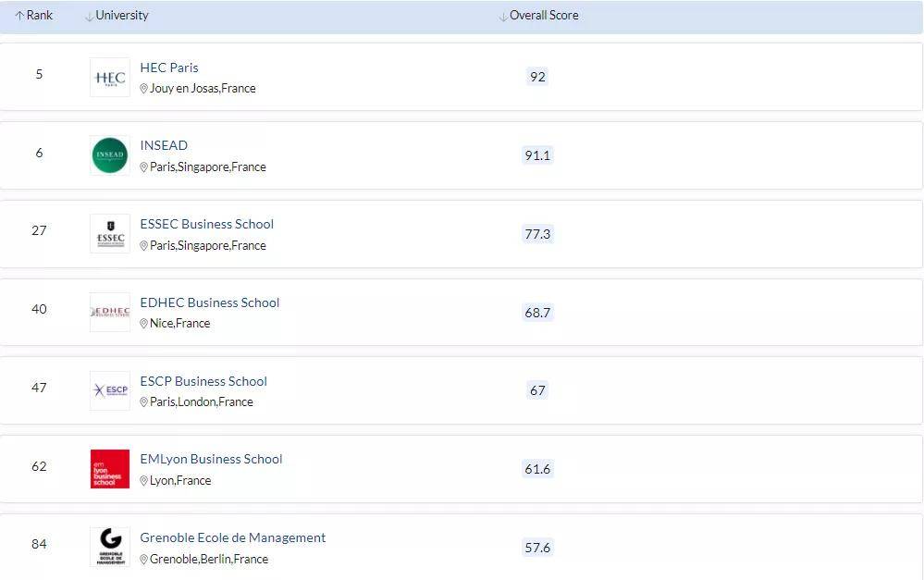Viewport: 924px width, 580px height.
Task: Click the ESSEC Business School logo
Action: pyautogui.click(x=110, y=234)
